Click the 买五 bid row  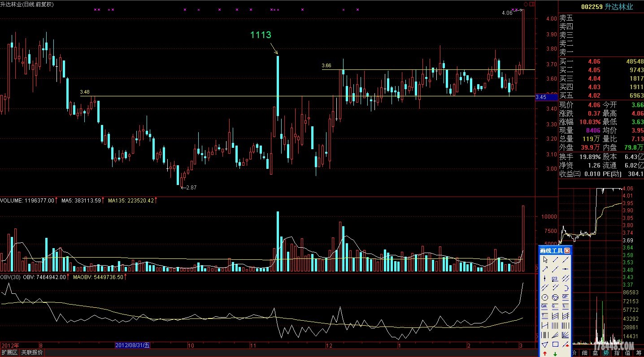coord(601,95)
